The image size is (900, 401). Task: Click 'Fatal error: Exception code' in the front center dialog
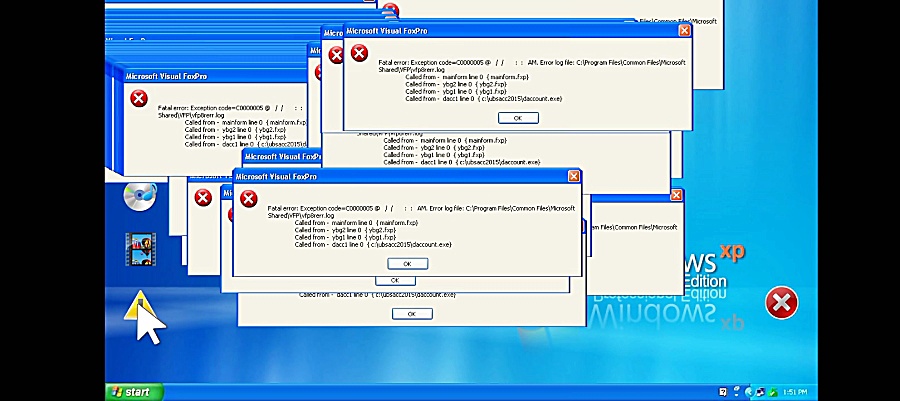click(305, 208)
